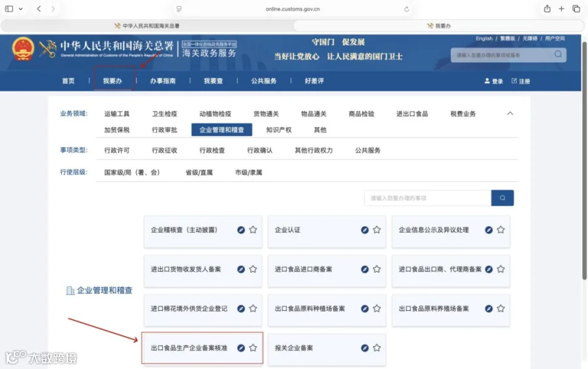Star the 出口食品生产企业备案核准 item

point(253,348)
